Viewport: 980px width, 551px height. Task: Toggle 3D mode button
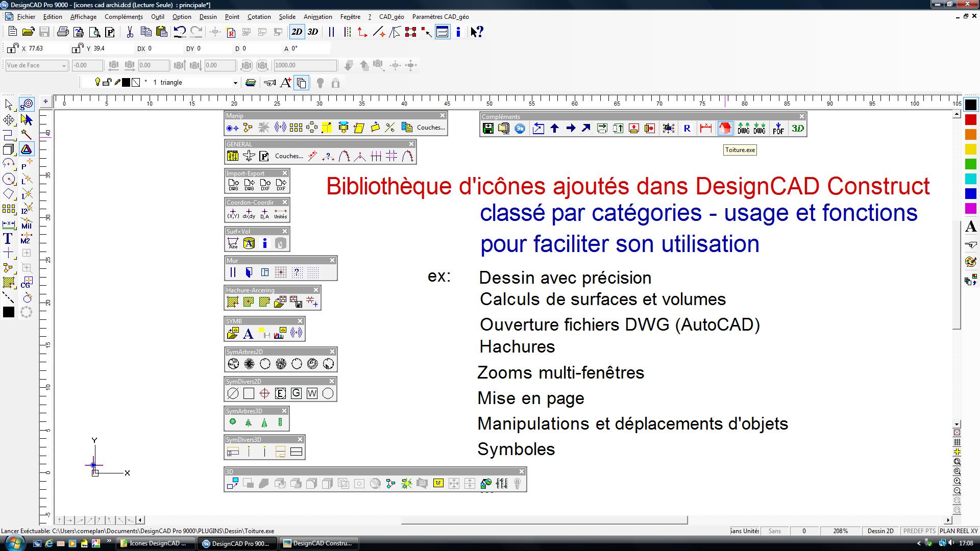(x=313, y=32)
